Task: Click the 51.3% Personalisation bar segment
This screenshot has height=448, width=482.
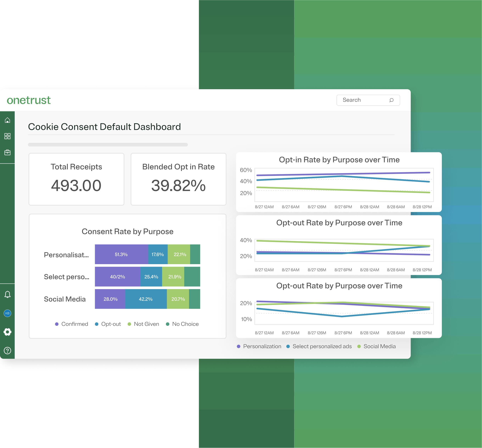Action: click(121, 254)
